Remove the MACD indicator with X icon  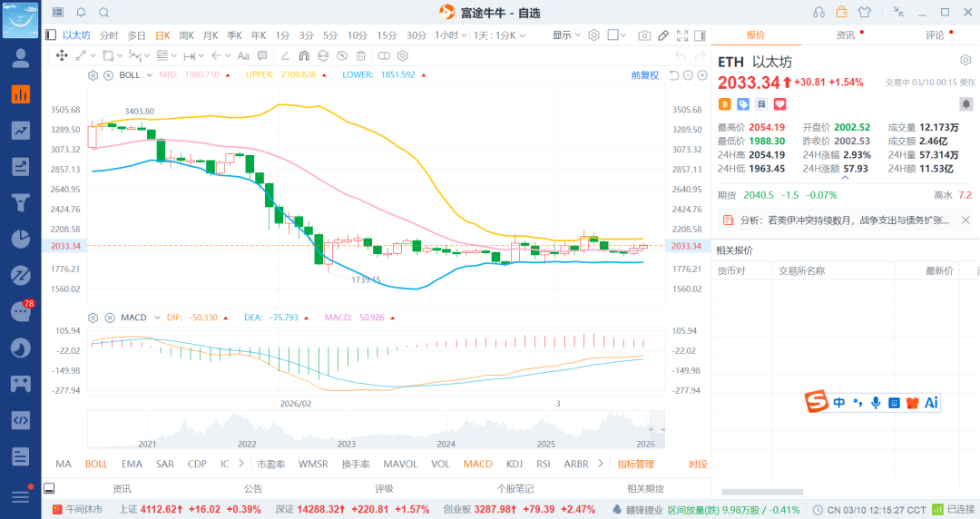[x=110, y=318]
